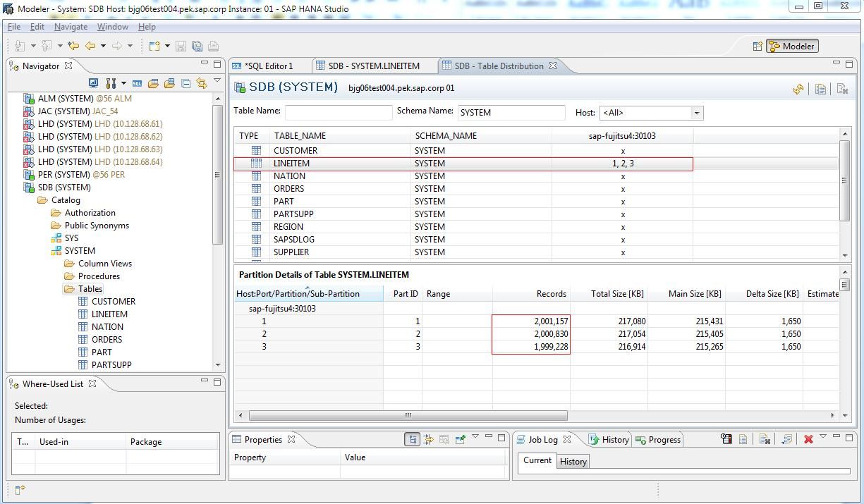Collapse all in Navigator toolbar
864x504 pixels.
click(186, 83)
